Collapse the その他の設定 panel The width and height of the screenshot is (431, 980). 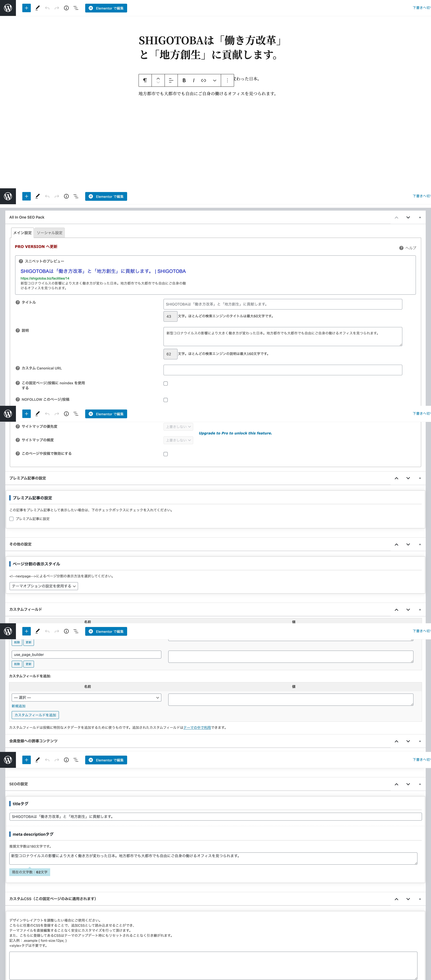pos(420,544)
